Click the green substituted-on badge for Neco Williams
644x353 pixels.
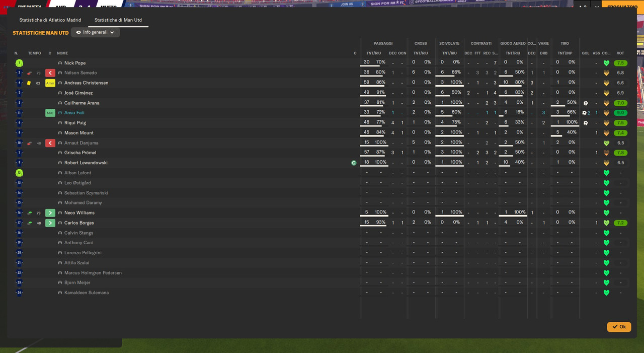point(50,213)
